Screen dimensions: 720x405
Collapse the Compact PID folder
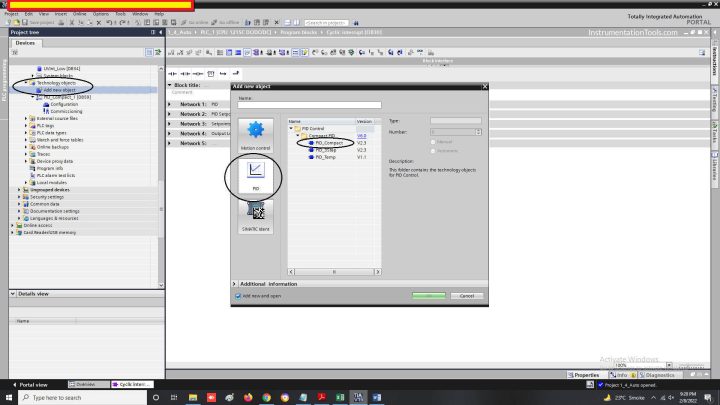298,135
